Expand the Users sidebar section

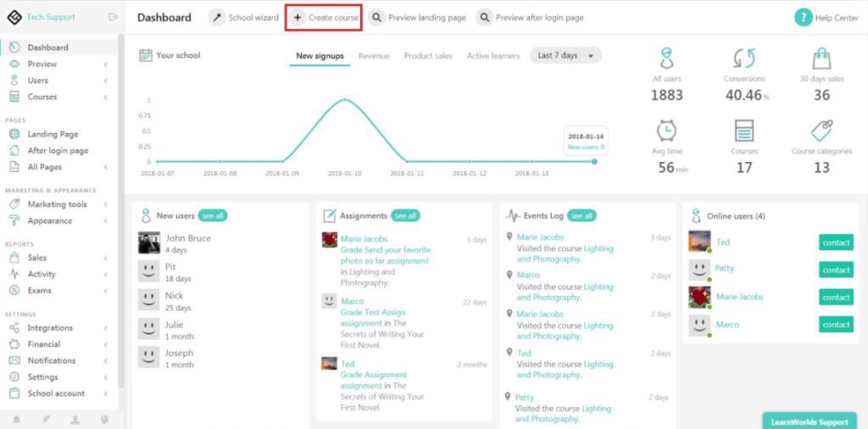click(x=105, y=81)
